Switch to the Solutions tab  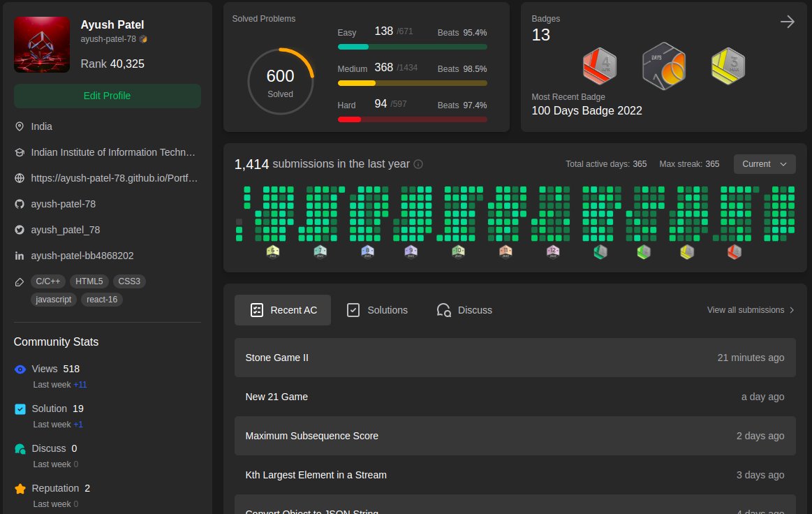(x=377, y=310)
